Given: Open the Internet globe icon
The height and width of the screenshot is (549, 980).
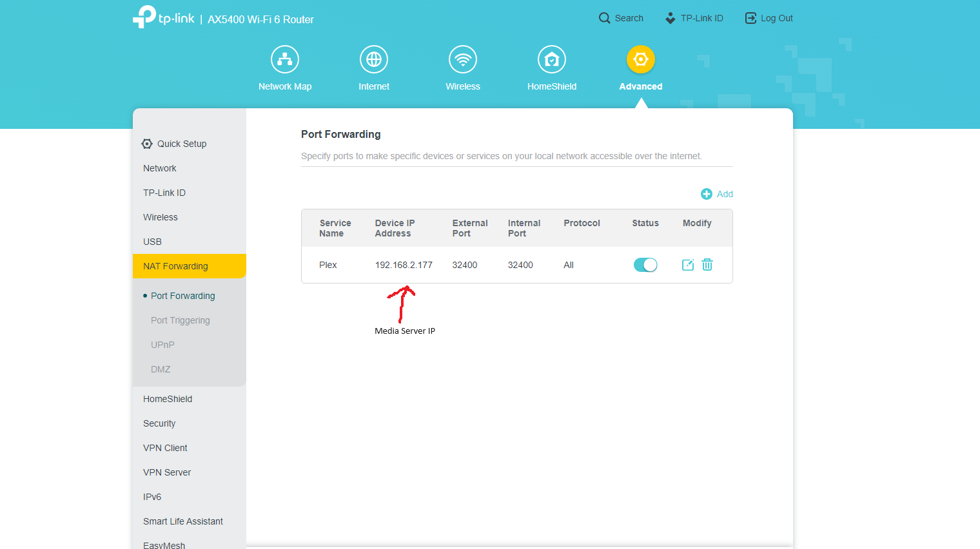Looking at the screenshot, I should click(374, 59).
